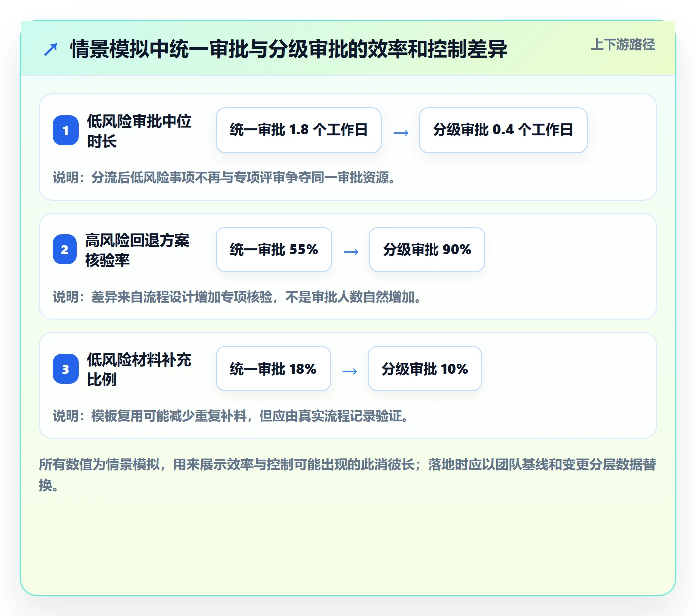
Task: Click the 高风险回退方案核验率 heading
Action: pyautogui.click(x=137, y=250)
